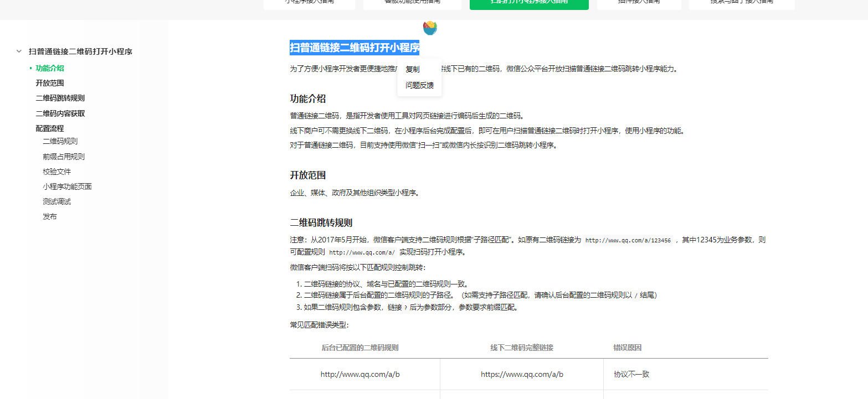Click the inline code http://www.qq.com/a/ rule

point(362,252)
